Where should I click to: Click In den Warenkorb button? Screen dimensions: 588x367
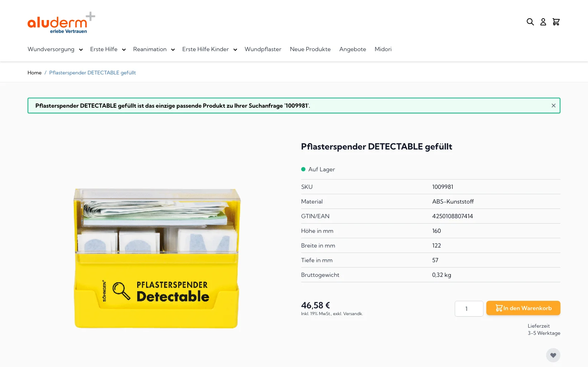click(523, 308)
